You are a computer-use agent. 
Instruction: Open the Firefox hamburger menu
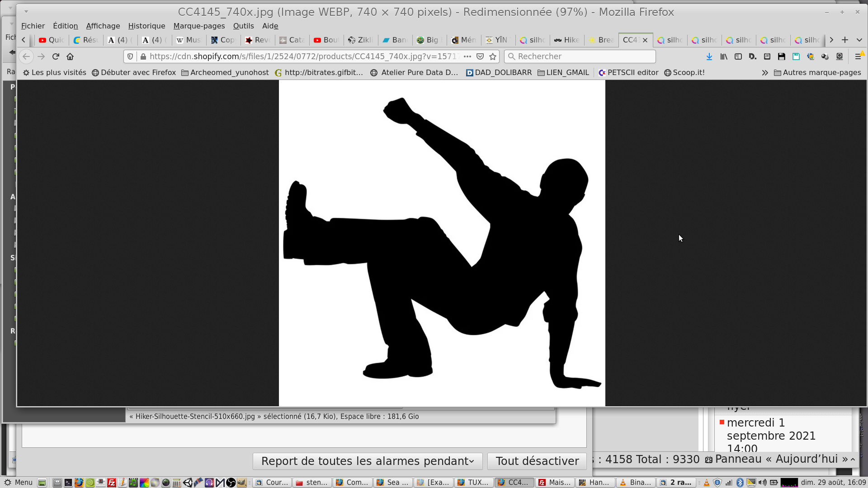coord(858,56)
